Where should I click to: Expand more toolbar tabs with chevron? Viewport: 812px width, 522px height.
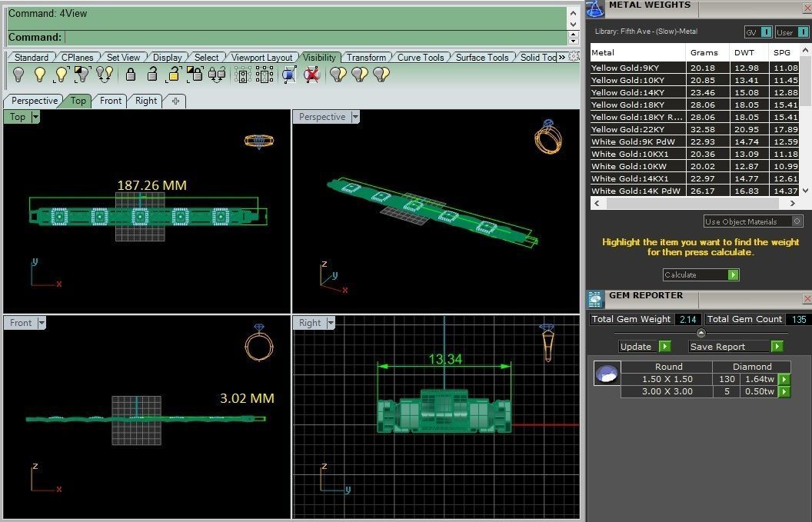click(562, 57)
